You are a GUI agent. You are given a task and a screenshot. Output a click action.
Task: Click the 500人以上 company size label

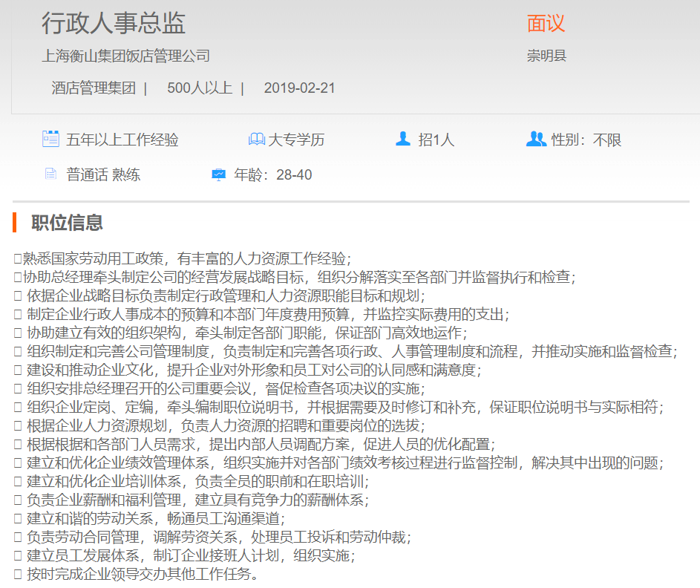200,88
